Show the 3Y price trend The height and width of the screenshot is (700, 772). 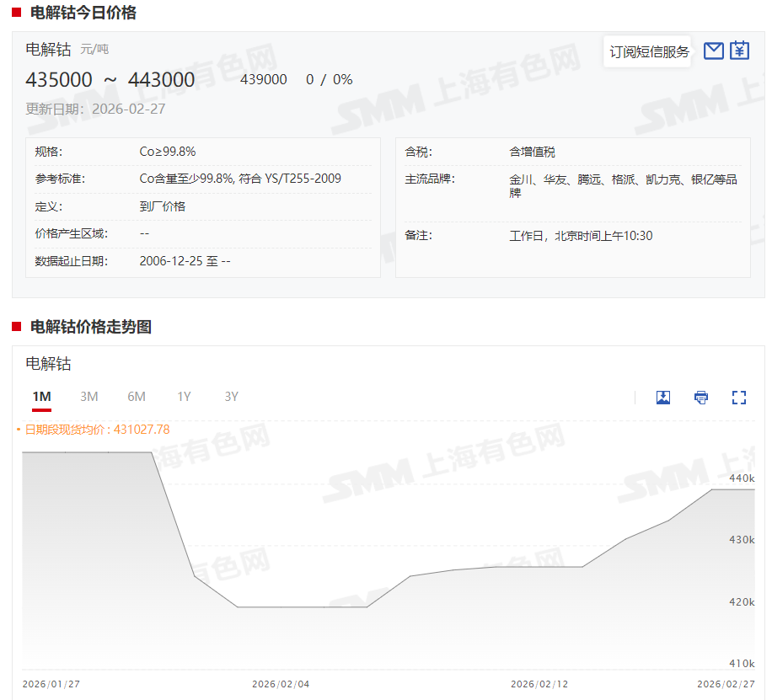pyautogui.click(x=231, y=397)
